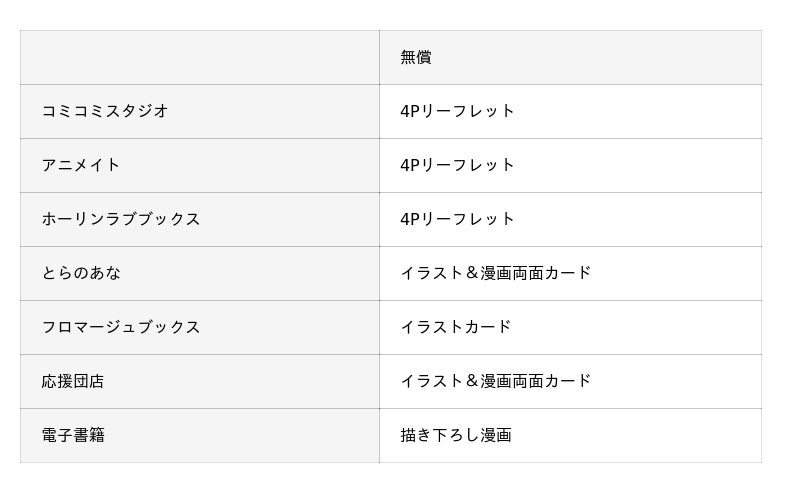Click the empty top-left header cell
The height and width of the screenshot is (493, 800).
tap(199, 57)
